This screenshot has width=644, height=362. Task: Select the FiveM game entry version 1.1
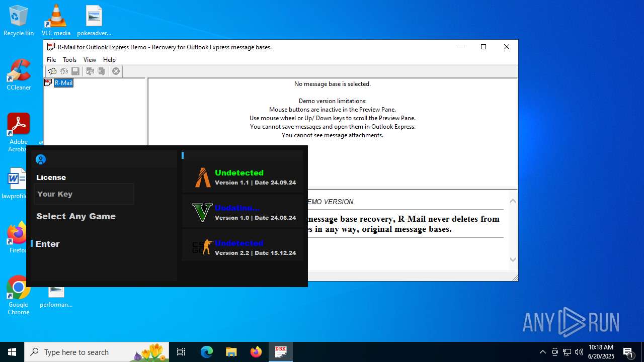(x=243, y=177)
